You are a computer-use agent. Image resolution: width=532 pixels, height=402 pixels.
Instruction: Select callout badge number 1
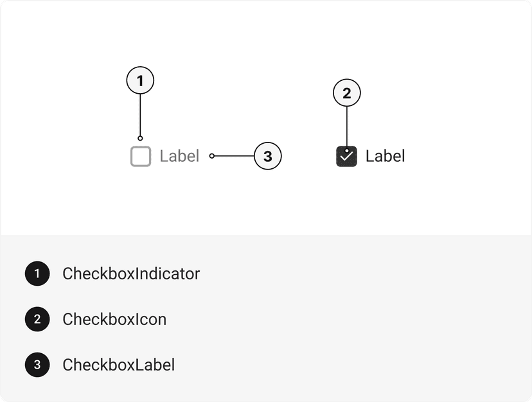tap(139, 80)
